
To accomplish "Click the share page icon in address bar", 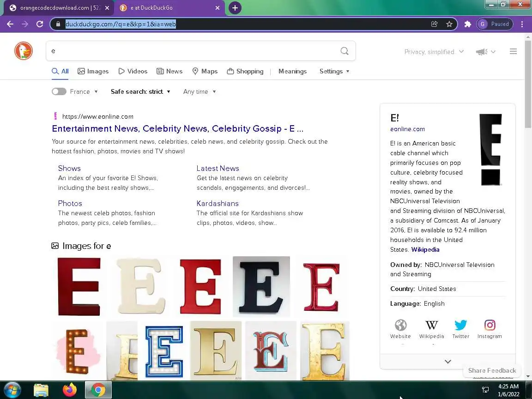I will pos(434,24).
